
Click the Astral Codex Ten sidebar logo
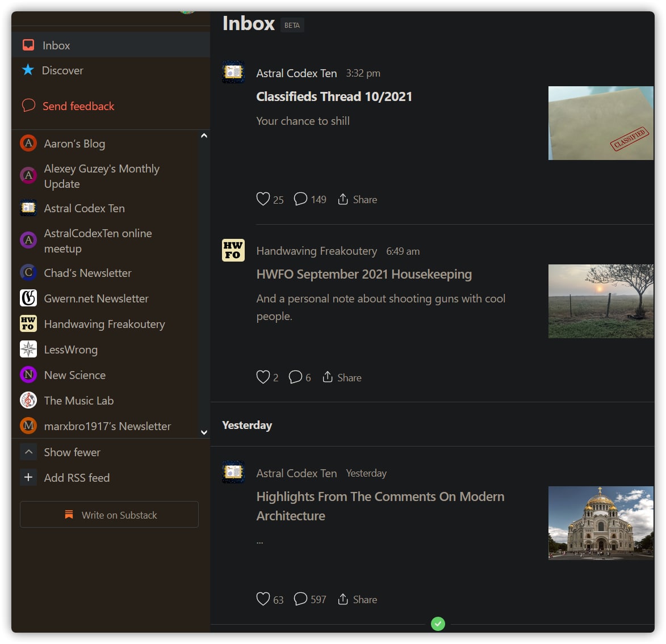28,208
